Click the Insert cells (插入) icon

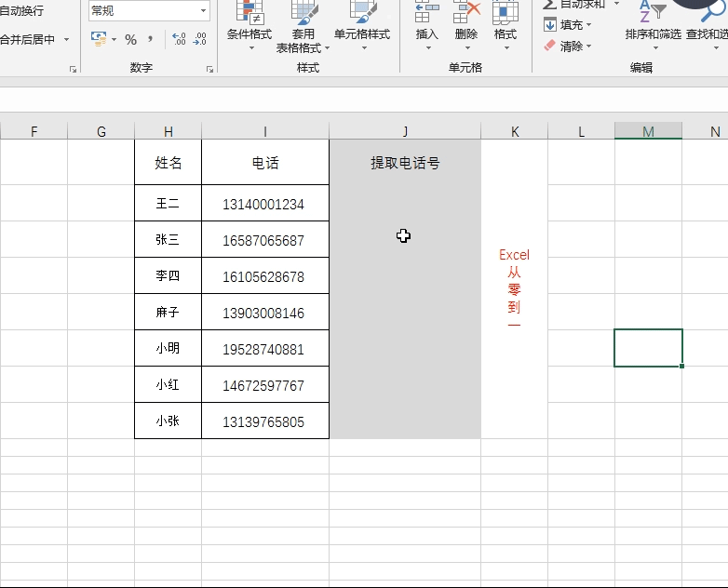click(x=426, y=12)
